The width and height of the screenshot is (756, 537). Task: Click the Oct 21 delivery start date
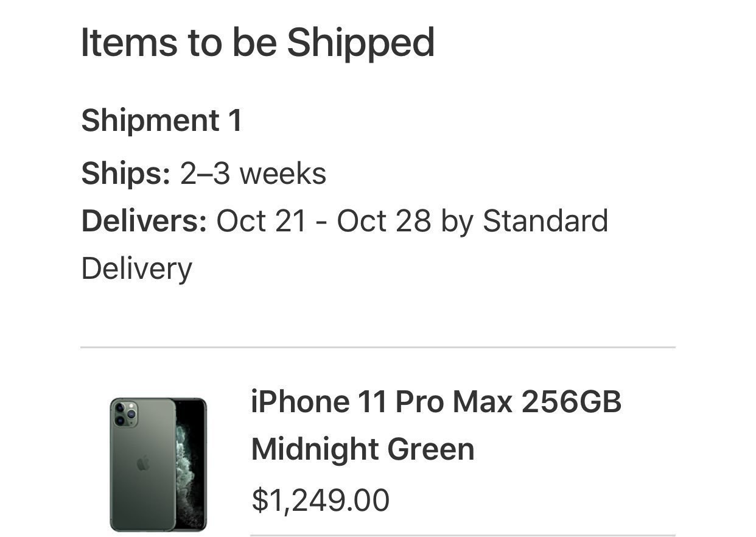261,220
